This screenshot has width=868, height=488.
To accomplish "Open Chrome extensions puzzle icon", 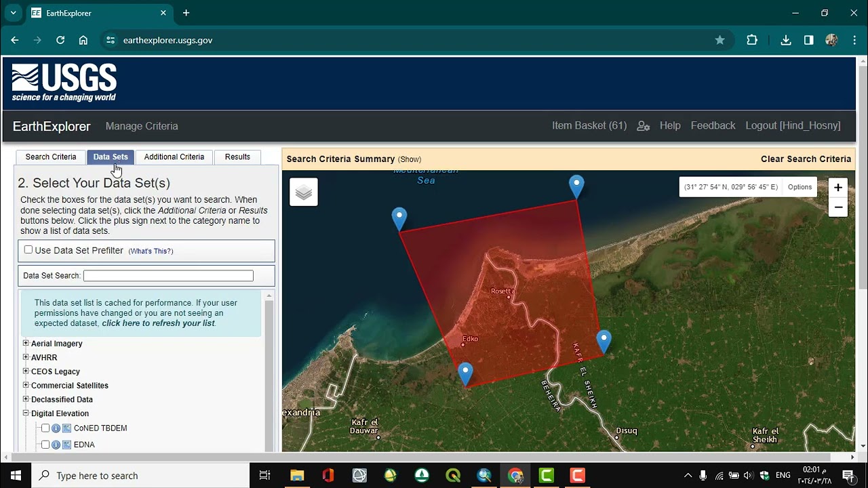I will (x=752, y=40).
